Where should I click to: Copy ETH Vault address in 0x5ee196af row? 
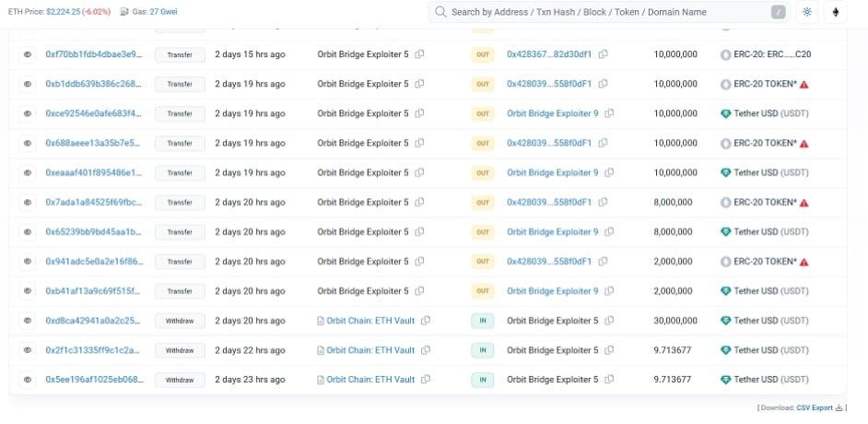click(x=426, y=379)
